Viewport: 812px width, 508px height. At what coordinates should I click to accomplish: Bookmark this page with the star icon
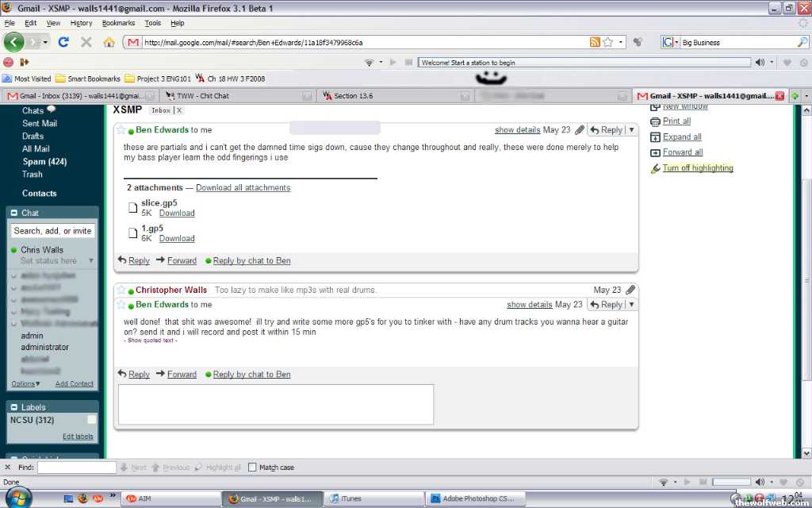(607, 42)
